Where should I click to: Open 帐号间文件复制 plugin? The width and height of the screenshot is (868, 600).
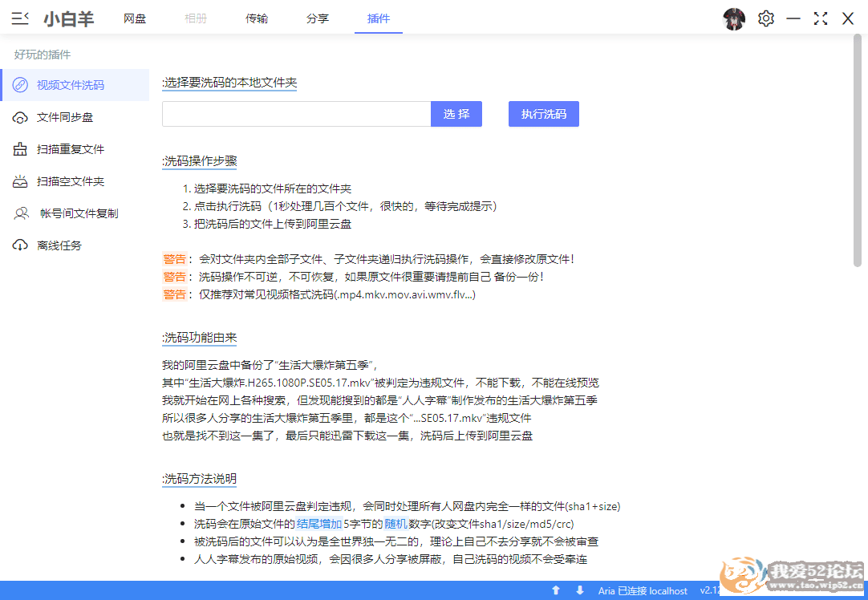point(76,213)
